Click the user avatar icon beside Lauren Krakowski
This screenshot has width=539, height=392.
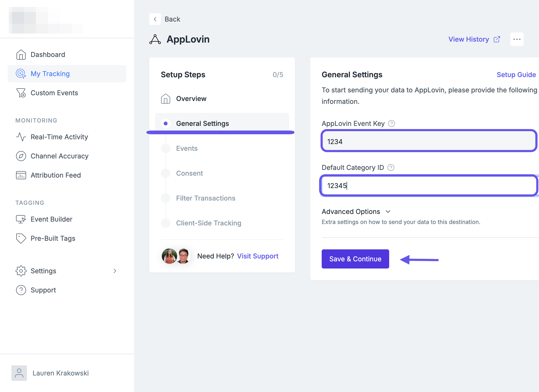(19, 373)
